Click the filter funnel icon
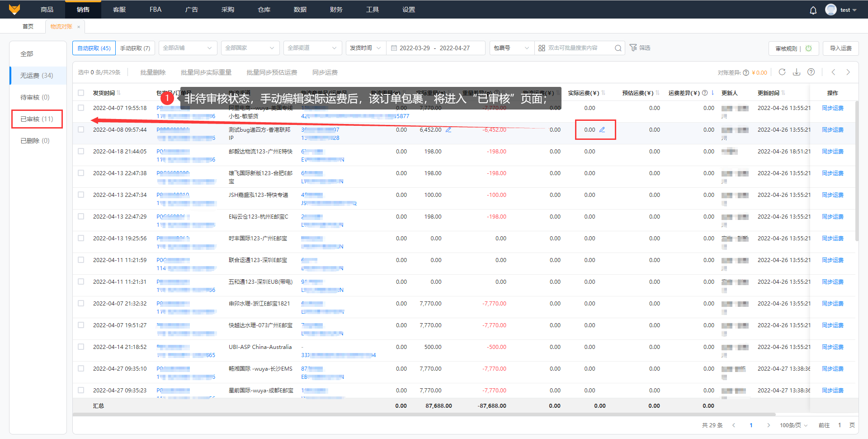Viewport: 868px width, 439px height. (633, 48)
